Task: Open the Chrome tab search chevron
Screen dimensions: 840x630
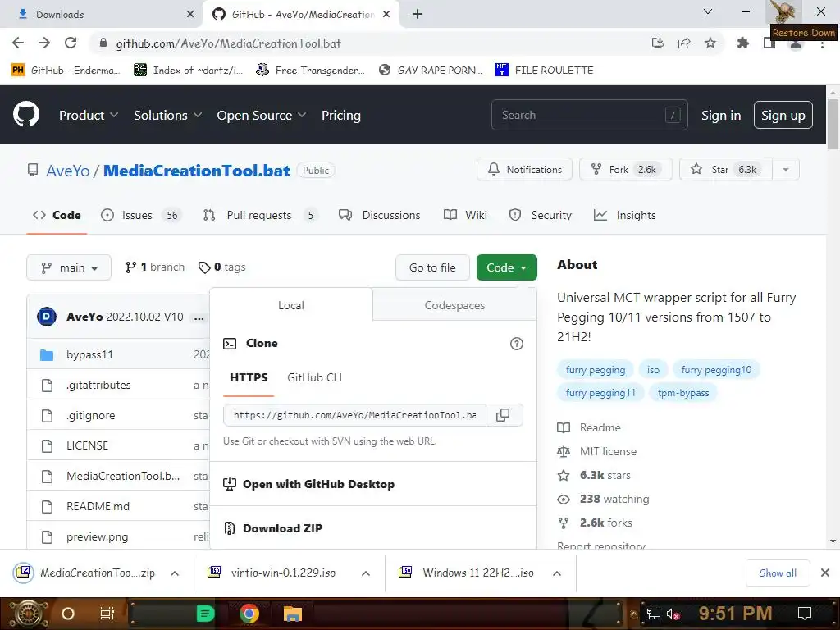Action: (708, 11)
